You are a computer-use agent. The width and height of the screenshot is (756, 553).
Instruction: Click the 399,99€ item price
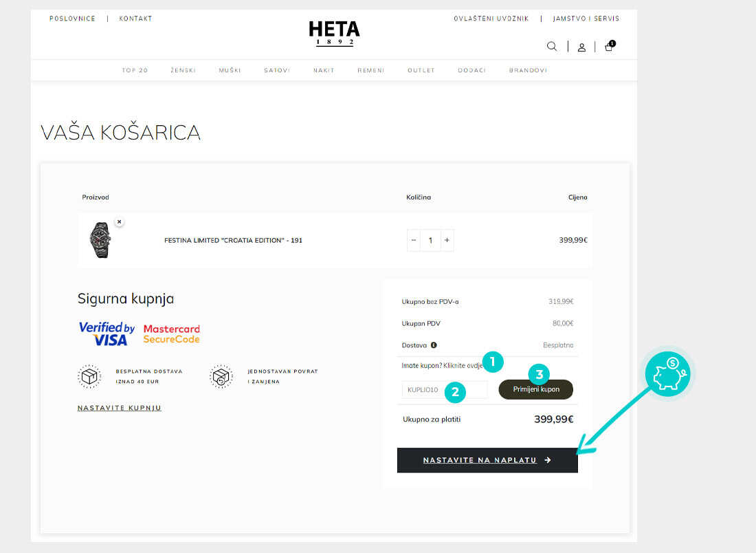coord(573,240)
